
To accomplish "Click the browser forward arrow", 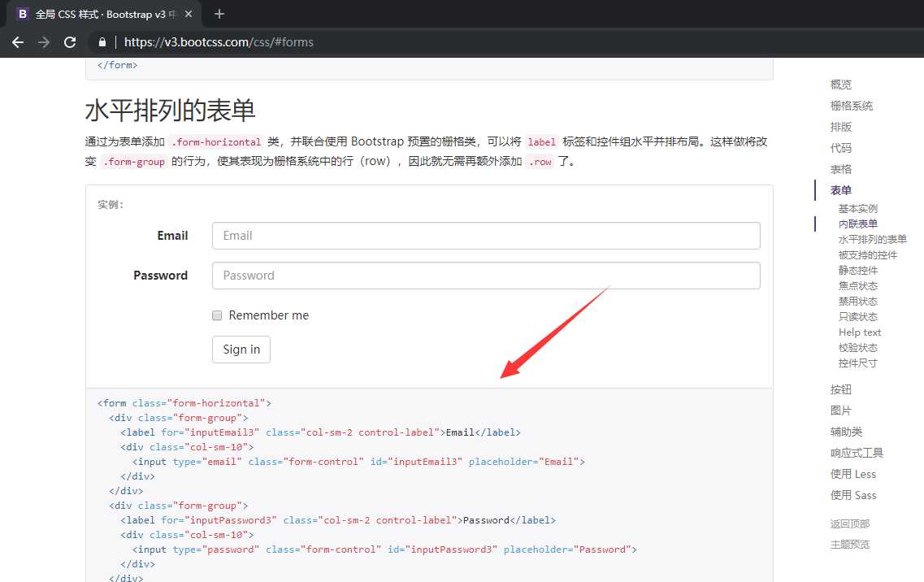I will 44,42.
